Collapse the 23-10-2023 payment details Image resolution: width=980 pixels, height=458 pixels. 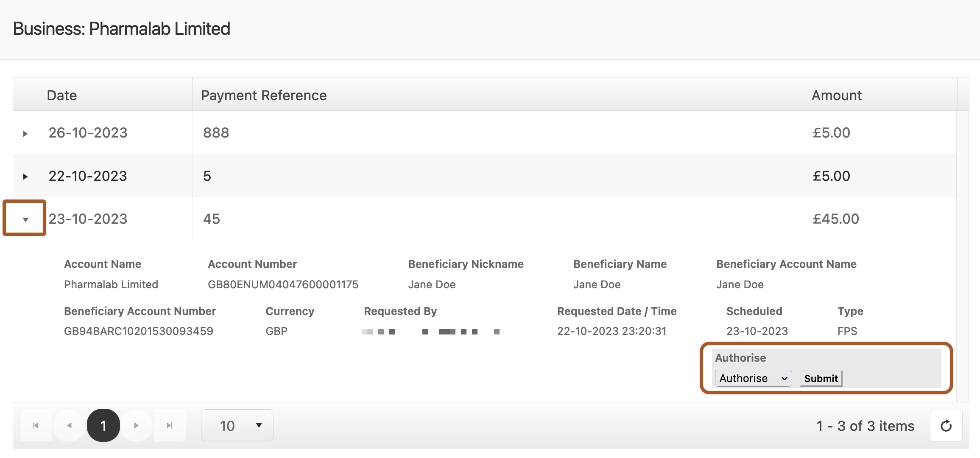[x=25, y=219]
